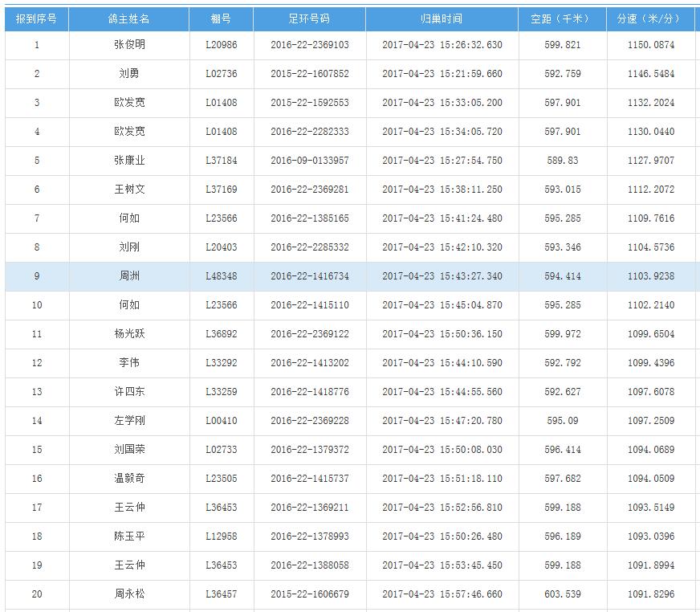Image resolution: width=700 pixels, height=612 pixels.
Task: Select arrival time 15:38:11.250 for 王树文
Action: [442, 190]
